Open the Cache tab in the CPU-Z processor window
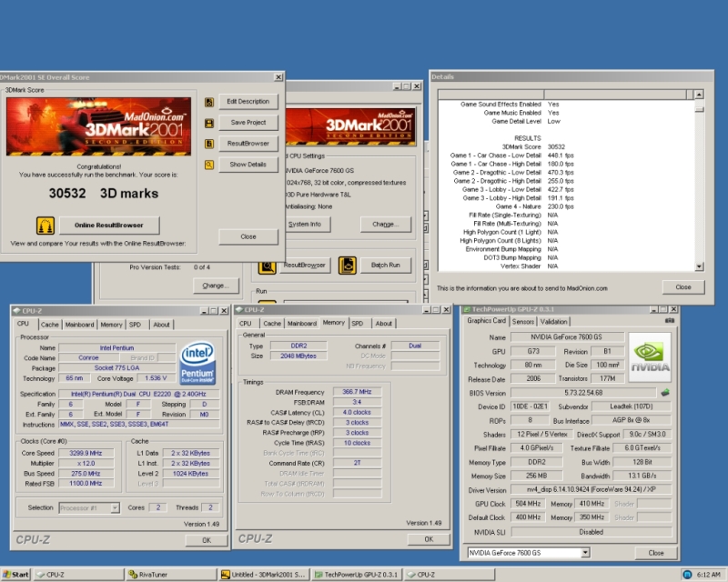This screenshot has height=582, width=728. tap(49, 325)
